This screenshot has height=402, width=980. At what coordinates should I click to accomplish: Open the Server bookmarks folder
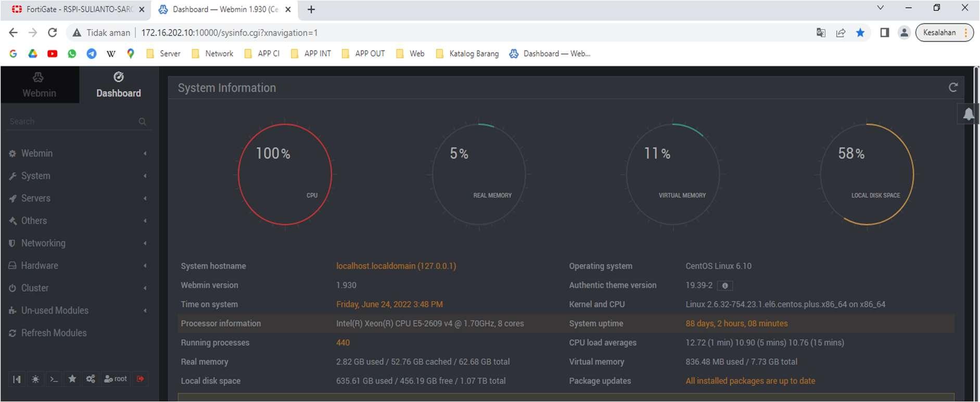coord(163,54)
